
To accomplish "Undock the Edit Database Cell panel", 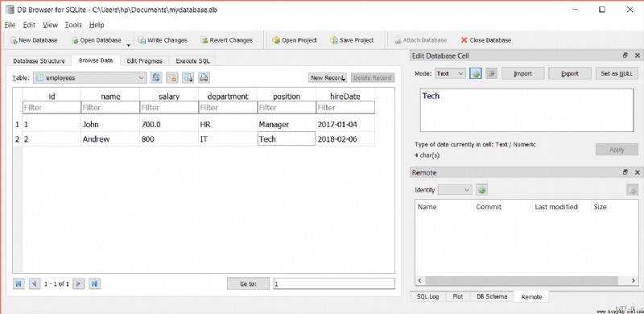I will [x=625, y=55].
